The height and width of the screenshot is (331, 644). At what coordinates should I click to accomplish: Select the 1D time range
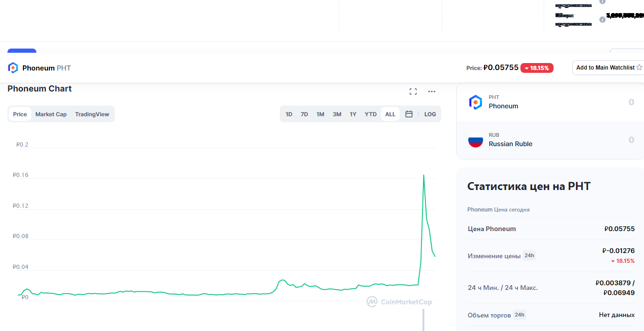(x=289, y=114)
